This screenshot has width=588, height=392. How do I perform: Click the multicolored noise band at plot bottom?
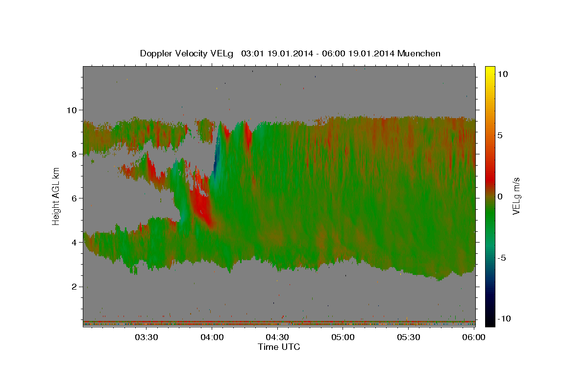pos(279,323)
